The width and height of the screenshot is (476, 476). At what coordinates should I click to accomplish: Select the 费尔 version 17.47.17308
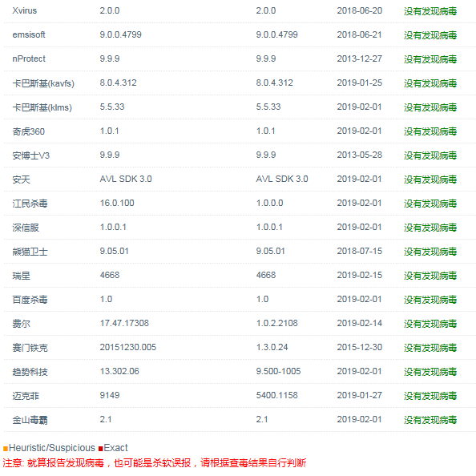click(x=124, y=323)
